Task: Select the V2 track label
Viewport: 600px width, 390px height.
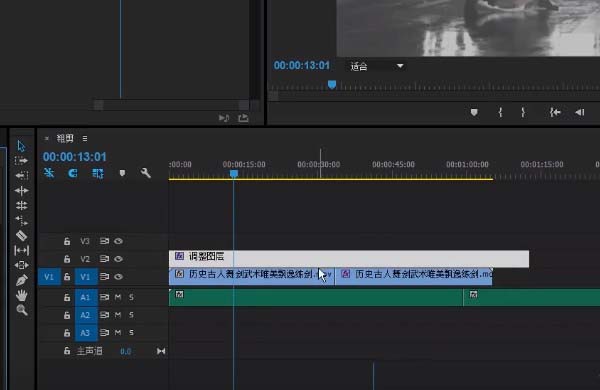Action: [85, 259]
